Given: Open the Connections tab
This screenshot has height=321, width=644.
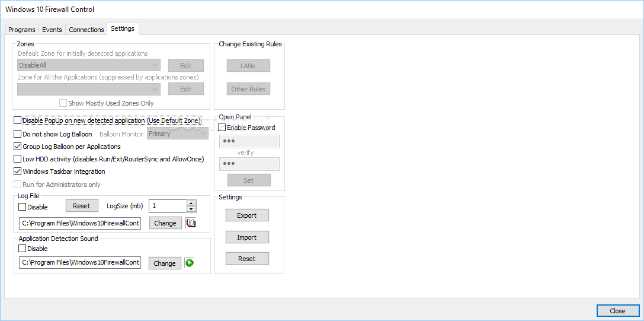Looking at the screenshot, I should [x=86, y=30].
